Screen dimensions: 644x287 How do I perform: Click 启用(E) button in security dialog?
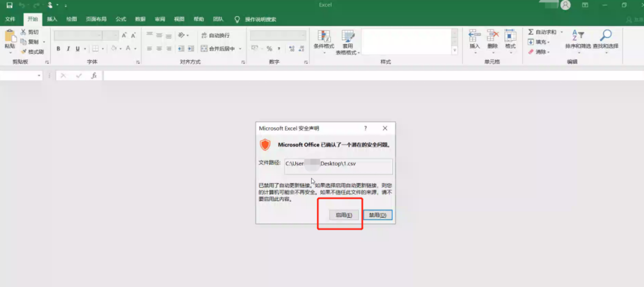pyautogui.click(x=344, y=215)
